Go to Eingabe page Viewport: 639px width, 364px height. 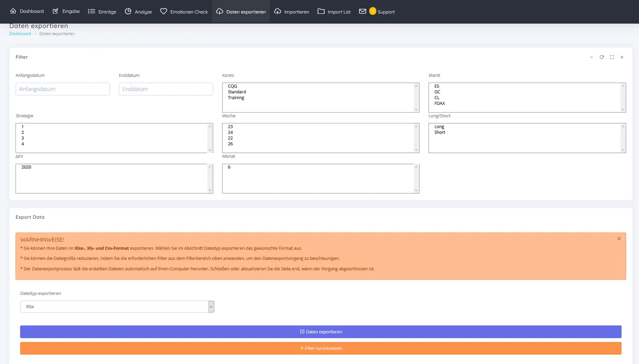[x=66, y=12]
